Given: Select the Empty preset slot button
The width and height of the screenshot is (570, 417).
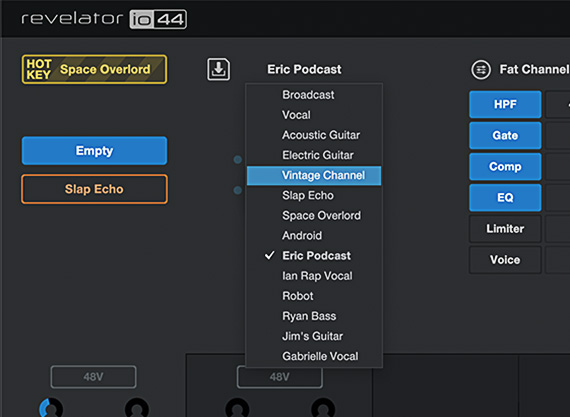Looking at the screenshot, I should pyautogui.click(x=95, y=151).
